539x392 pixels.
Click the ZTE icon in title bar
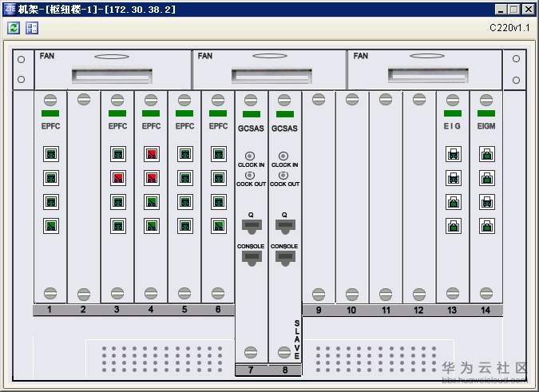[x=10, y=9]
